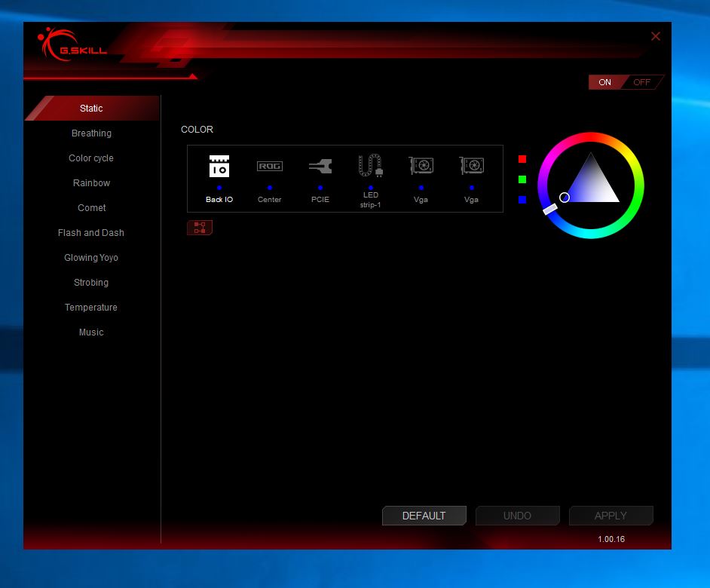Click the G.SKILL logo
The image size is (710, 588).
[74, 46]
